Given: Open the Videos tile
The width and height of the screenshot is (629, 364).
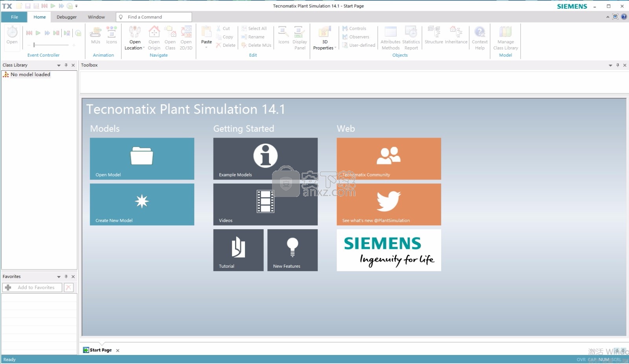Looking at the screenshot, I should tap(265, 204).
